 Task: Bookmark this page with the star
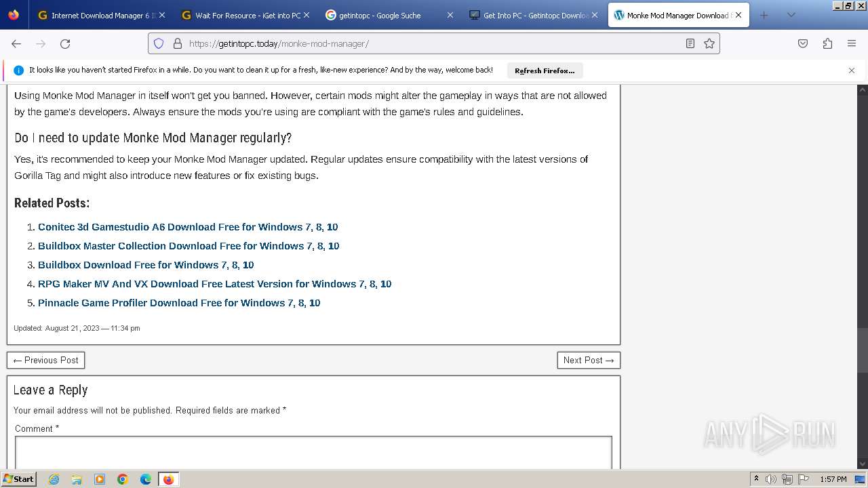point(709,43)
